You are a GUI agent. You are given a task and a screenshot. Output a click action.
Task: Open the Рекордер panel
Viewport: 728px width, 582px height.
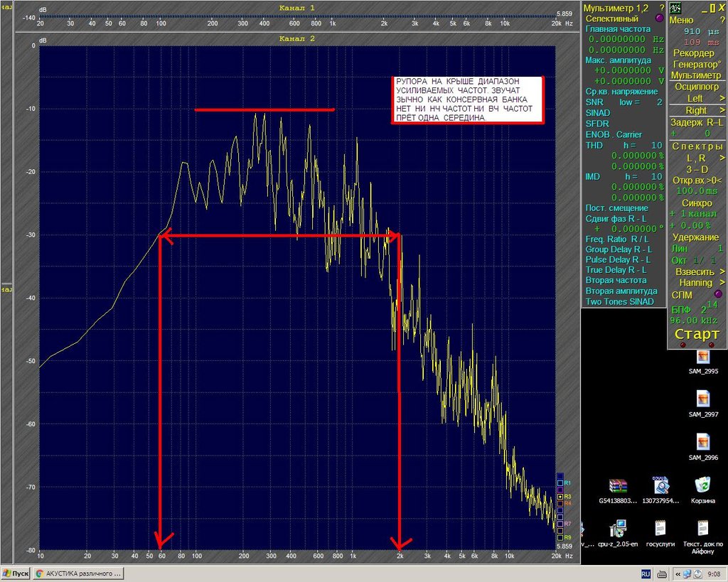694,53
